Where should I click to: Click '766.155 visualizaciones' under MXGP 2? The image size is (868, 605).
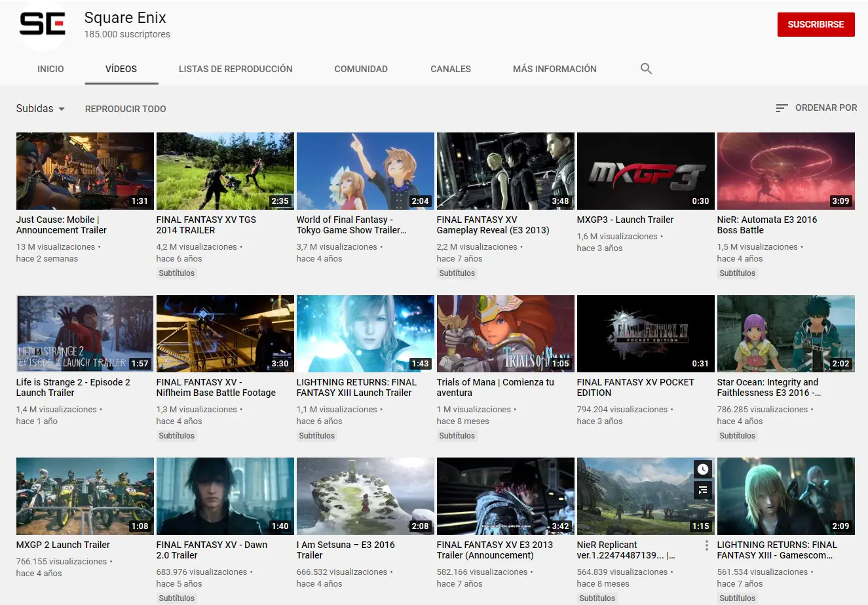pyautogui.click(x=62, y=562)
